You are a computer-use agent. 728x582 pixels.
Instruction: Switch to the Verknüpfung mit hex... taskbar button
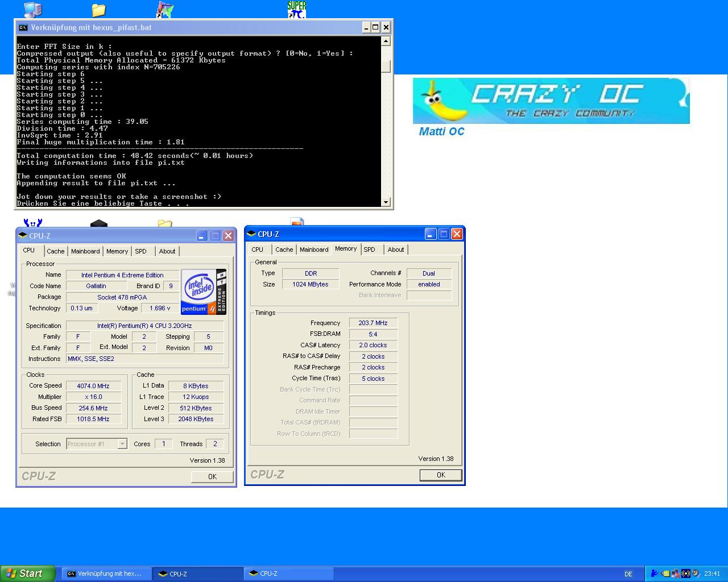107,573
